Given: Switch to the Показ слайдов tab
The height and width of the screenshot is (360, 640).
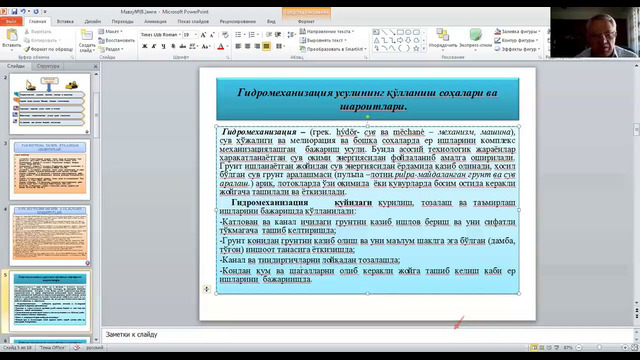Looking at the screenshot, I should click(x=193, y=21).
